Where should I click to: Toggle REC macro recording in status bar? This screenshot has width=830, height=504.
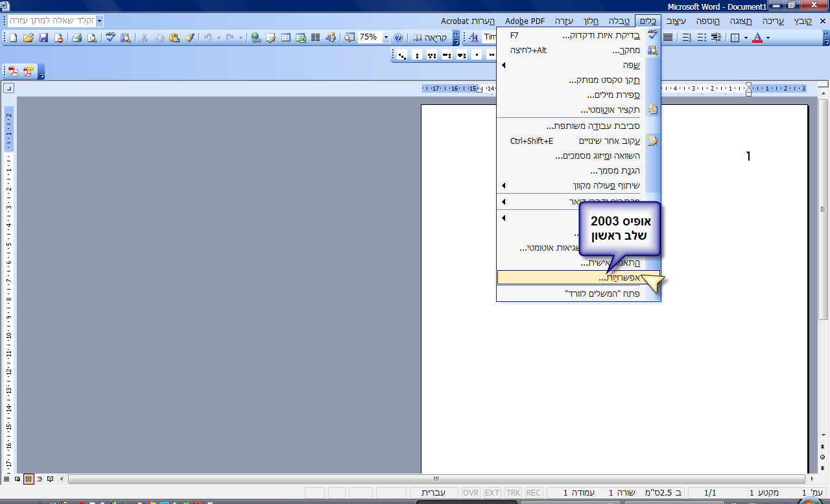(x=534, y=493)
